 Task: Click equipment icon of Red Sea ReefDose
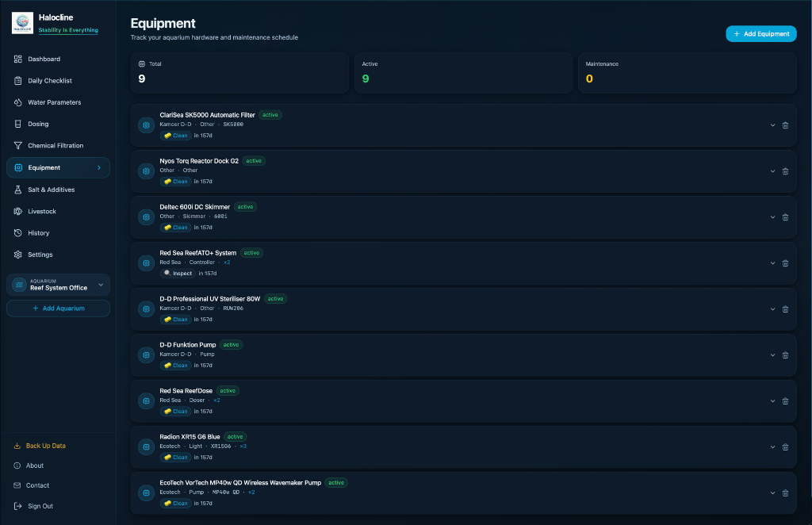click(146, 402)
